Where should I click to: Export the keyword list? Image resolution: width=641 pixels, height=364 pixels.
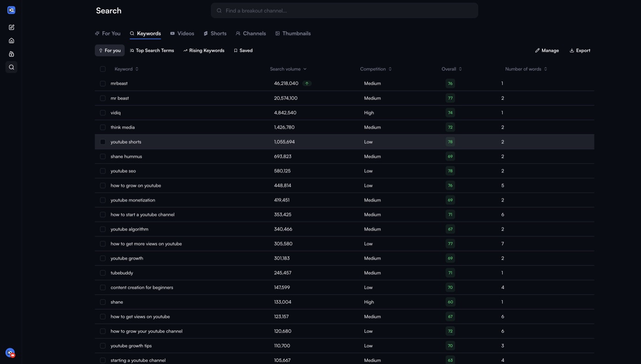click(580, 50)
